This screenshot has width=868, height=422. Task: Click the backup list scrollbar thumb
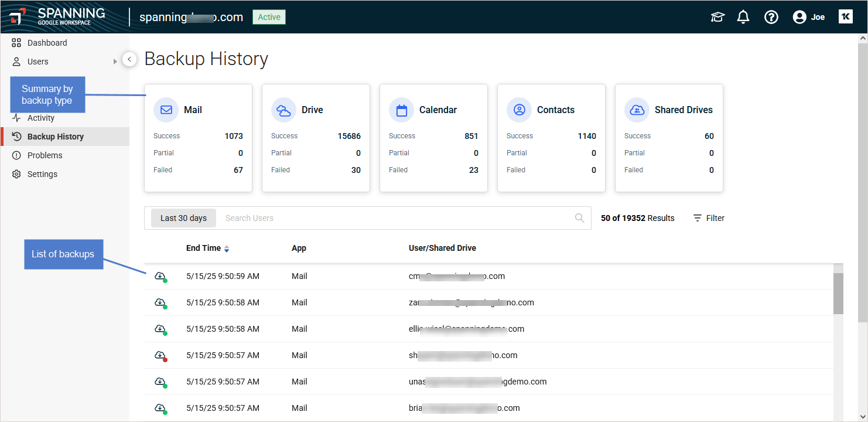[838, 293]
